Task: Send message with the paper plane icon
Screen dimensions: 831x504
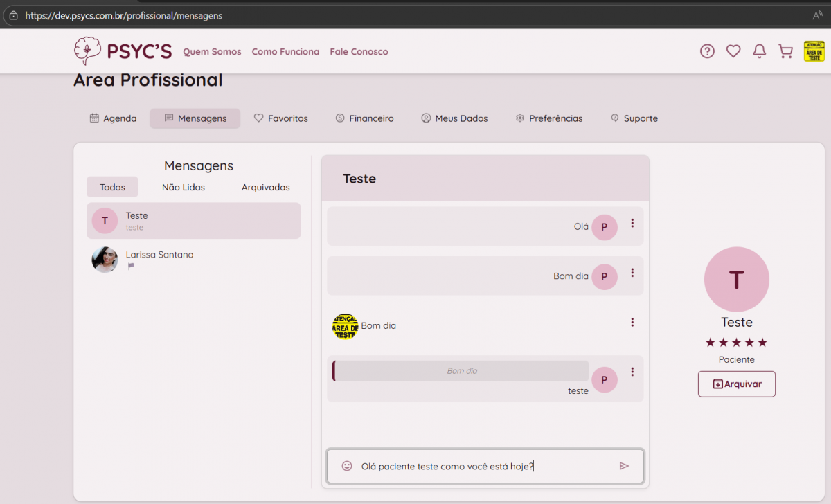Action: point(624,466)
